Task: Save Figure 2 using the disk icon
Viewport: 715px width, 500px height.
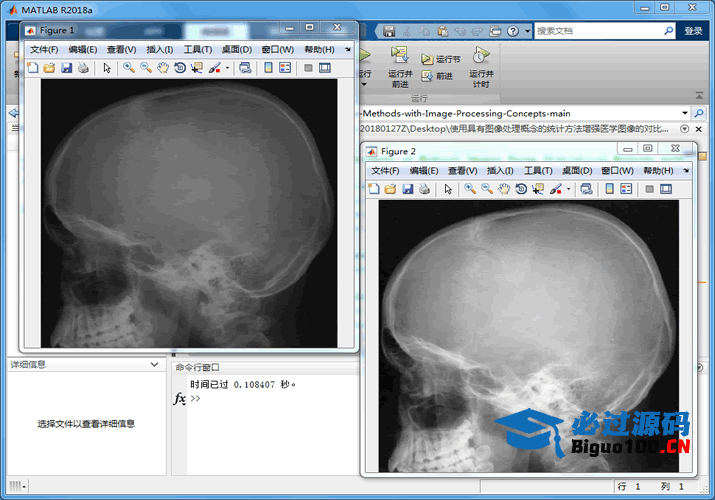Action: tap(408, 189)
